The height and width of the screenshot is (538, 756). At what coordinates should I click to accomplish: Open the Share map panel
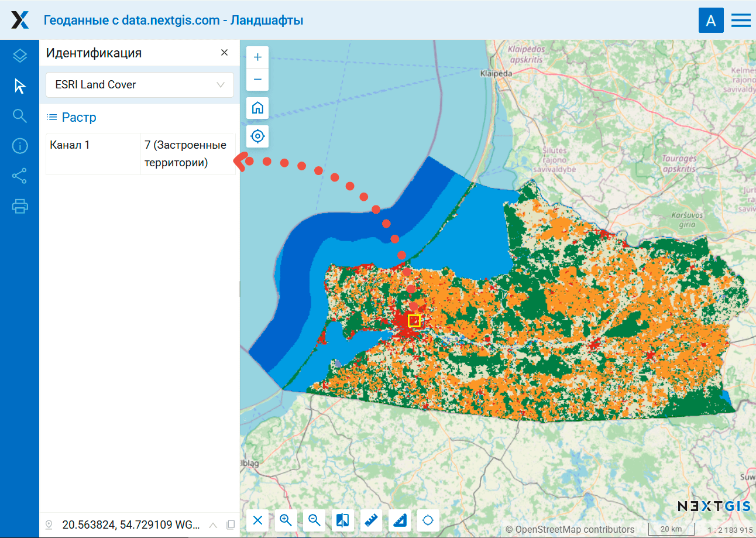[20, 176]
